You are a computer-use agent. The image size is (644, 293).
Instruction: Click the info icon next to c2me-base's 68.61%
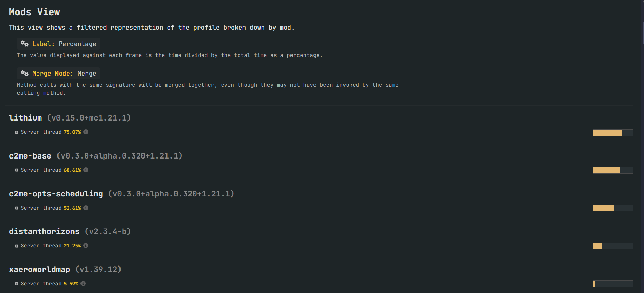point(86,170)
